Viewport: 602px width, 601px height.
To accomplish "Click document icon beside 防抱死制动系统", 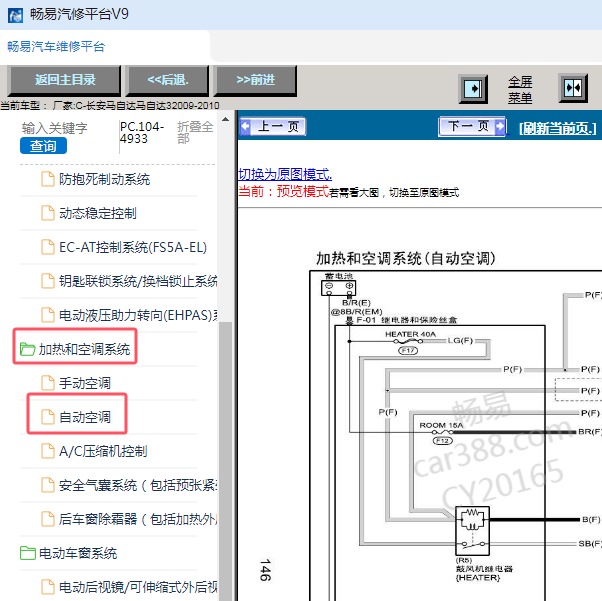I will point(48,179).
